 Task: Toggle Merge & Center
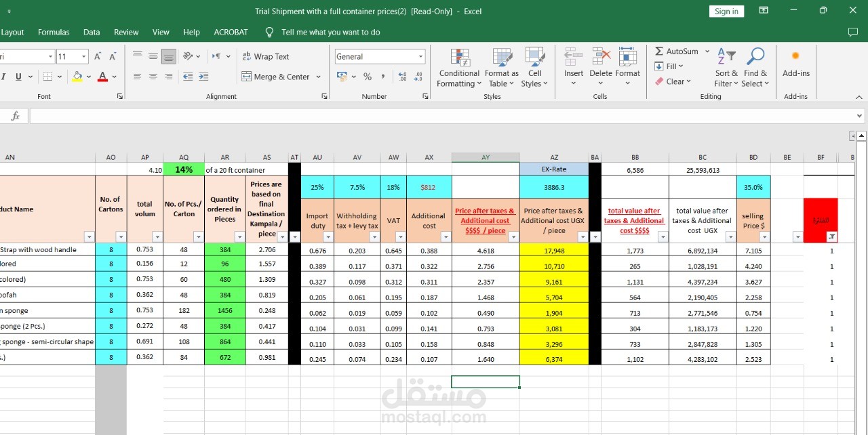click(x=276, y=77)
